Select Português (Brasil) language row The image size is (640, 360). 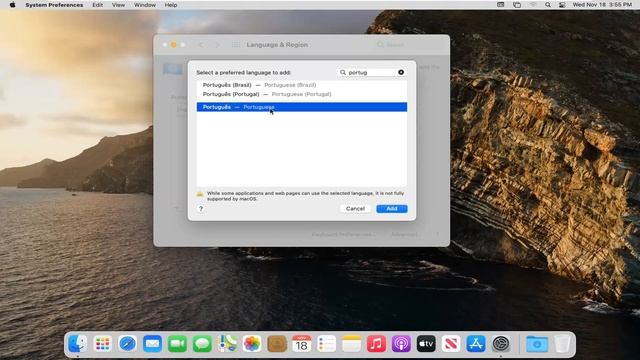(x=302, y=85)
